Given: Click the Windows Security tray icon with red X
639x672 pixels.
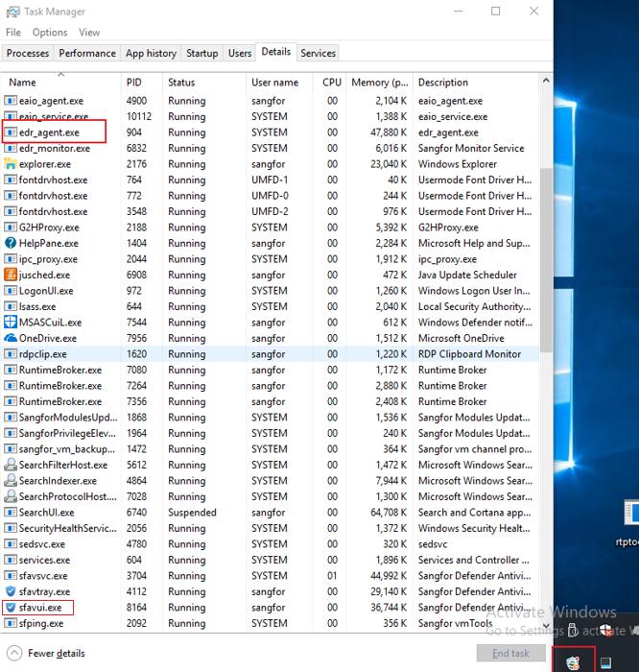Looking at the screenshot, I should (604, 631).
